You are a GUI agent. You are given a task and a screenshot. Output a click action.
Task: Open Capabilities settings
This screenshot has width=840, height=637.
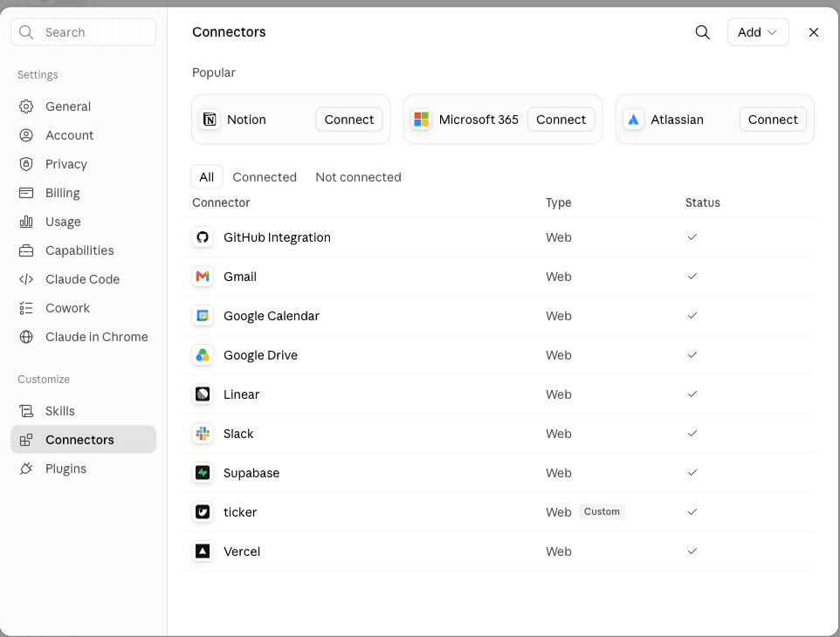coord(84,250)
